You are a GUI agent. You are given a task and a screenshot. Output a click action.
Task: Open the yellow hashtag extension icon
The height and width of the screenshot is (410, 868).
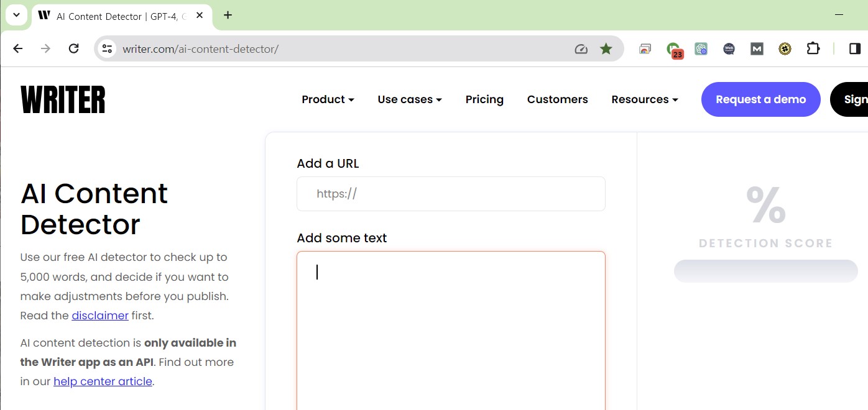[785, 48]
